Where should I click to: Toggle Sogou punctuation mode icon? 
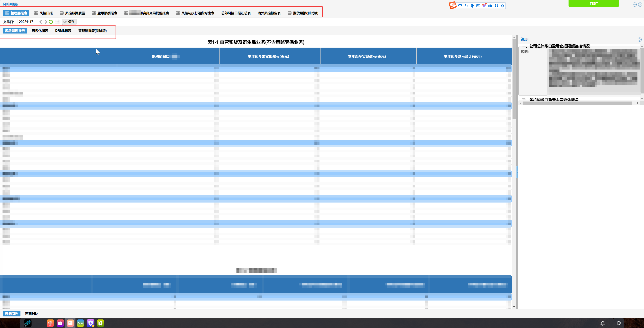coord(466,6)
